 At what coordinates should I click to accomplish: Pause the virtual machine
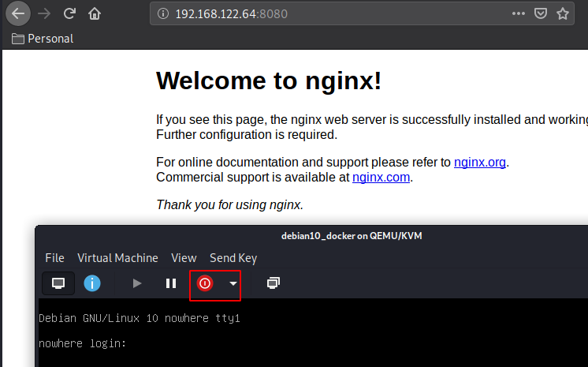[x=171, y=283]
